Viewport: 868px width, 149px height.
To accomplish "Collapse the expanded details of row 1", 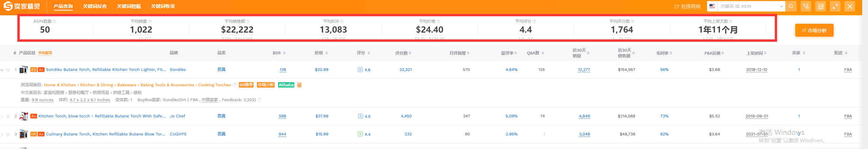I will click(2, 70).
